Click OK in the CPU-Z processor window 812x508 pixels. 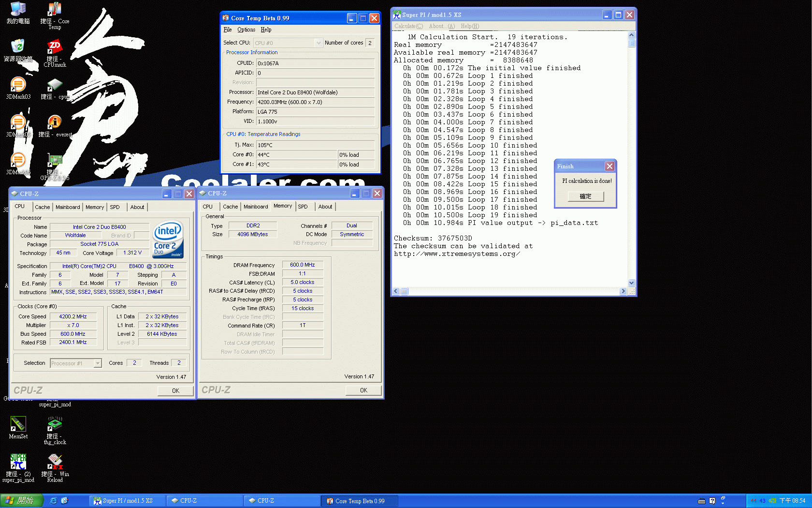coord(175,391)
